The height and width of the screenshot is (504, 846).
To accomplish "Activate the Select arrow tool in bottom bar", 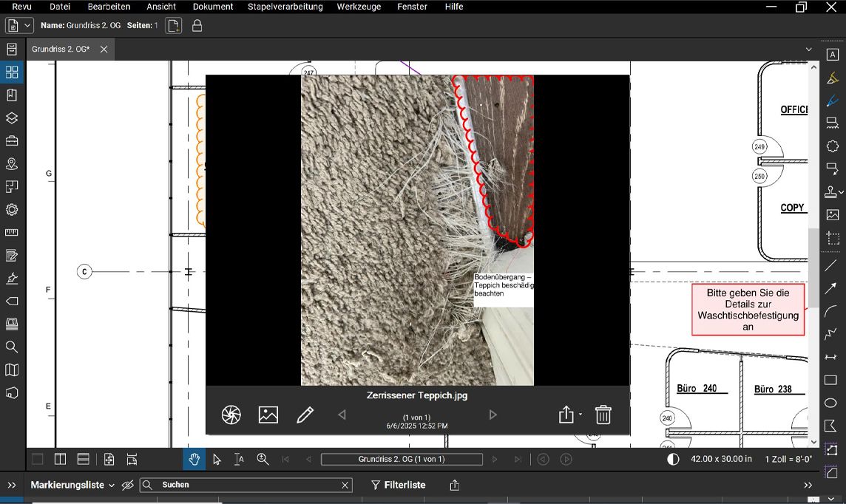I will 217,459.
